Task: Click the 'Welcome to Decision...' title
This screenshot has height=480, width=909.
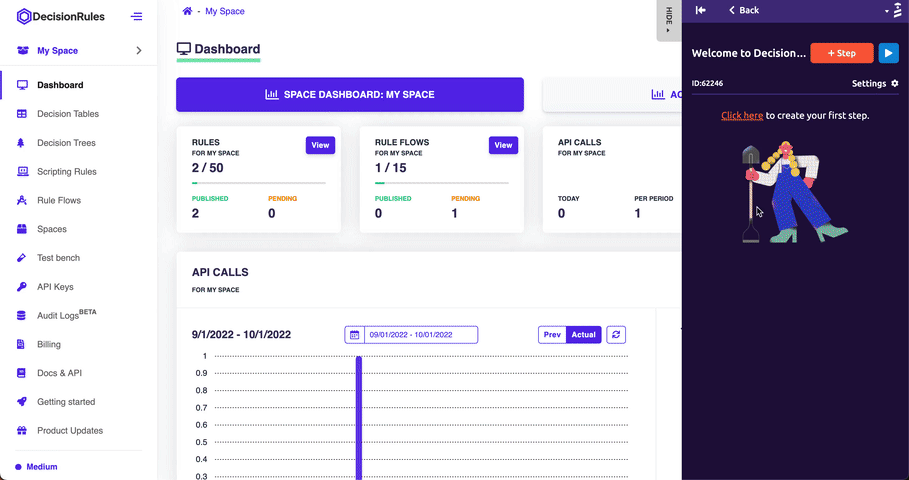Action: [x=748, y=53]
